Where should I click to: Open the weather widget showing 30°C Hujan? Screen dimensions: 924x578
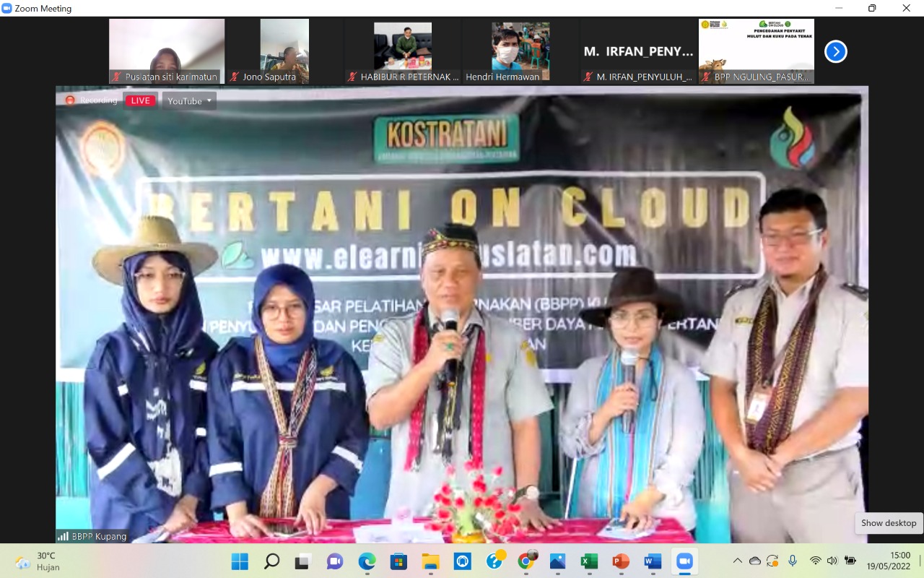pyautogui.click(x=38, y=561)
